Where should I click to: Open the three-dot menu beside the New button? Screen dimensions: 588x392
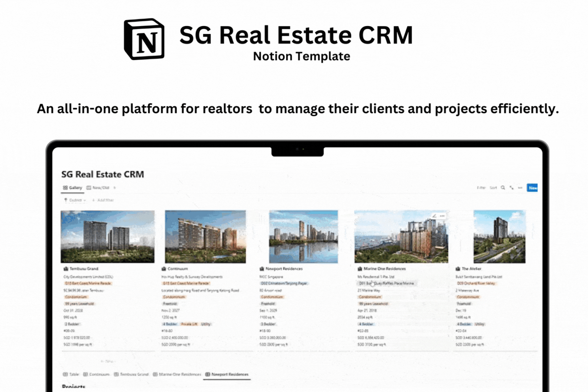click(520, 188)
